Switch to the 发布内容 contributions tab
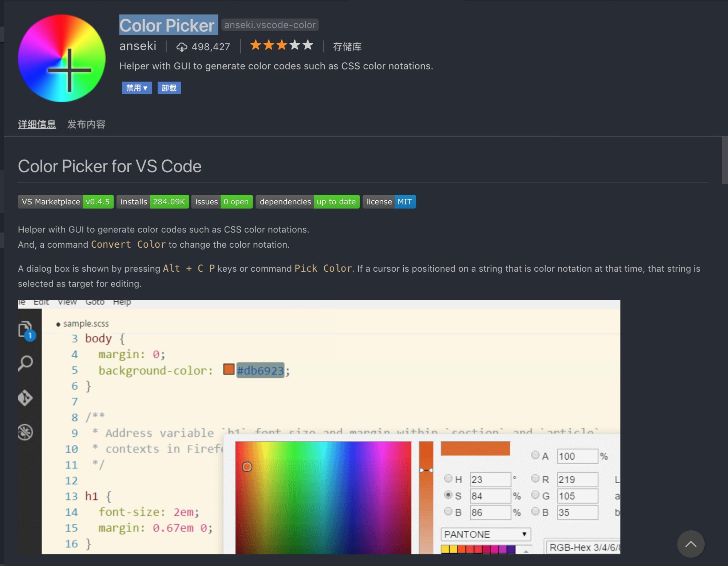This screenshot has height=566, width=728. click(x=86, y=124)
